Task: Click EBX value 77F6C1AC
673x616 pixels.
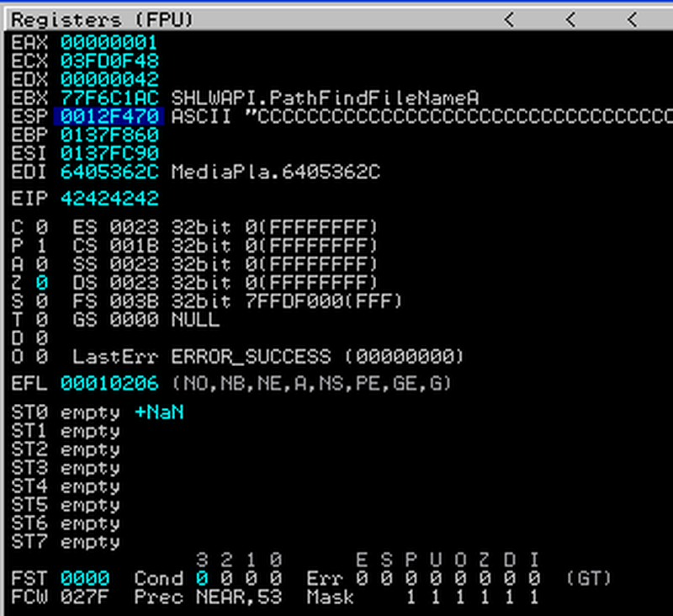Action: [x=109, y=98]
